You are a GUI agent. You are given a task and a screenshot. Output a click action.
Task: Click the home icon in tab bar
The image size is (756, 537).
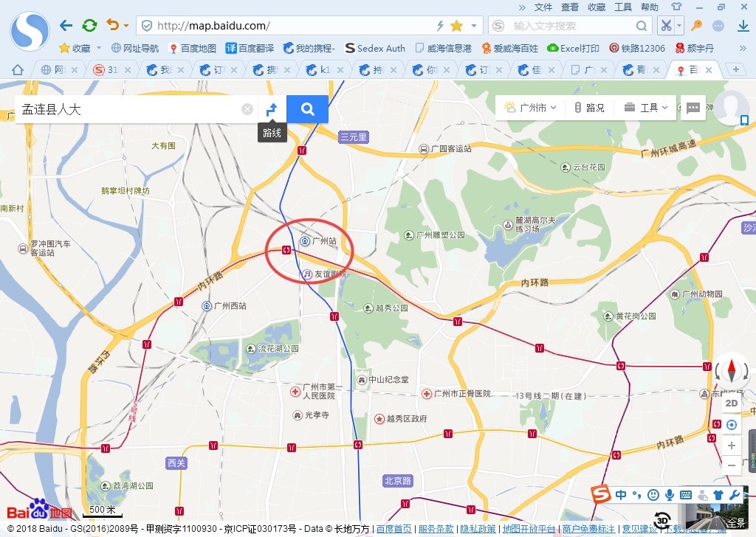point(18,70)
